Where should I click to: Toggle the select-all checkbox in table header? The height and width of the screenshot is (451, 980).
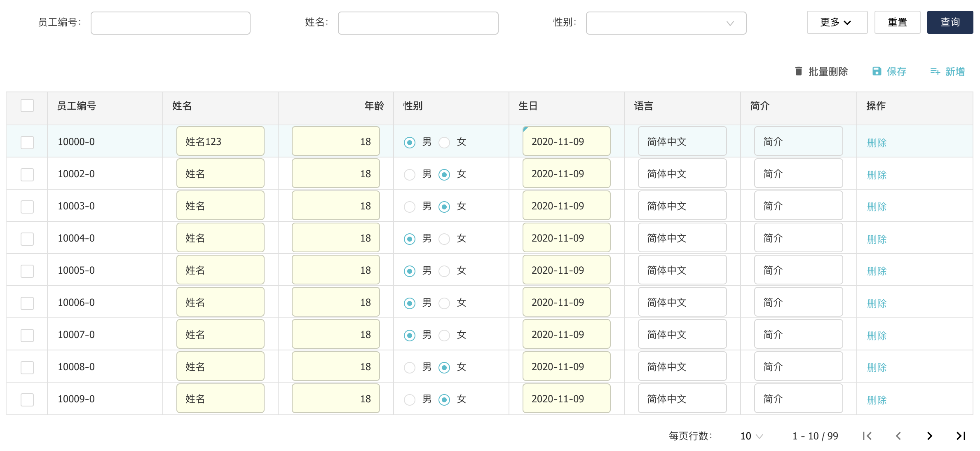coord(27,106)
